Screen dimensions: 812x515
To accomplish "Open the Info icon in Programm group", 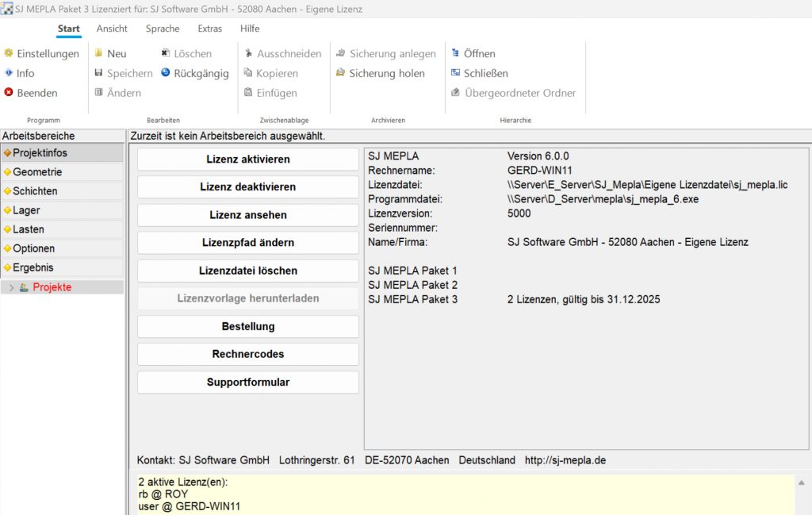I will point(9,73).
